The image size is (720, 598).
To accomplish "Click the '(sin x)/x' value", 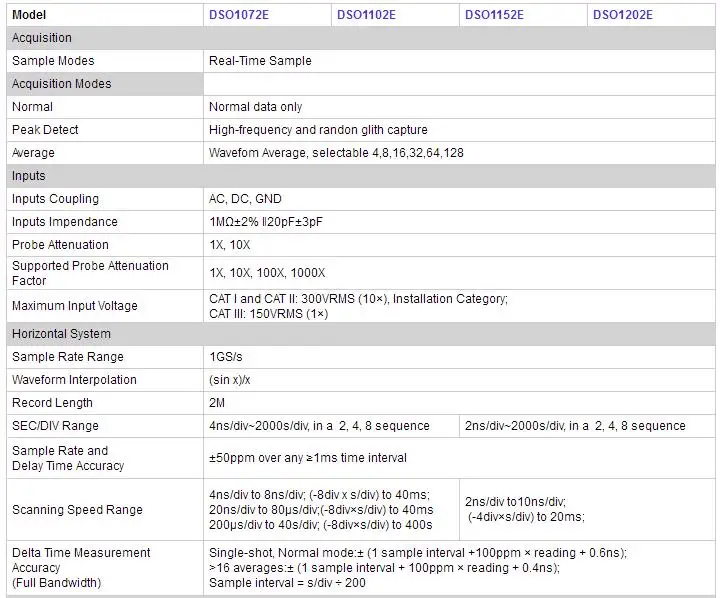I will (229, 380).
